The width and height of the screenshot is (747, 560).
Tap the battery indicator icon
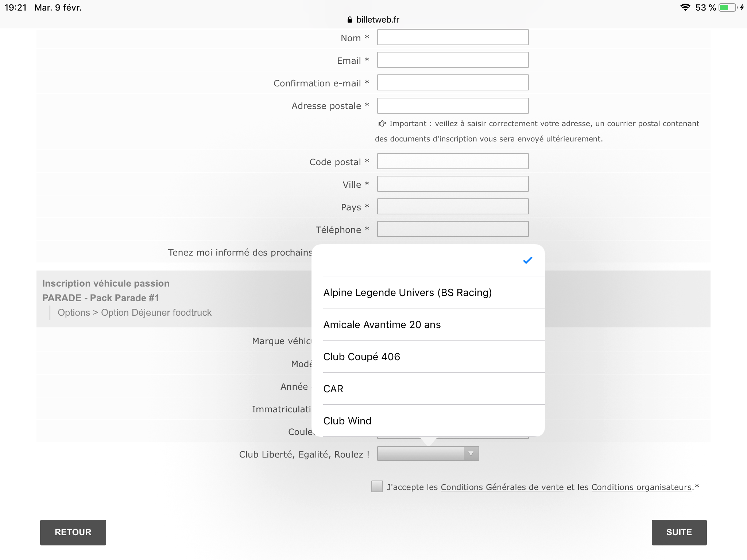728,7
